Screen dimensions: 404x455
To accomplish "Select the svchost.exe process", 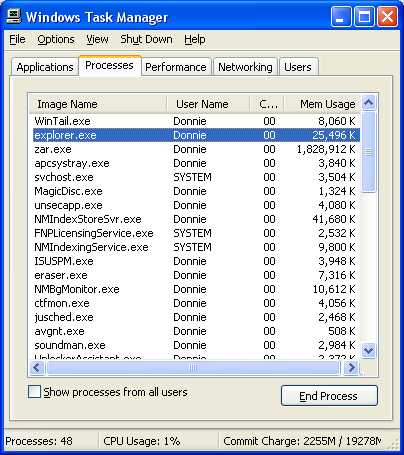I will click(x=196, y=177).
